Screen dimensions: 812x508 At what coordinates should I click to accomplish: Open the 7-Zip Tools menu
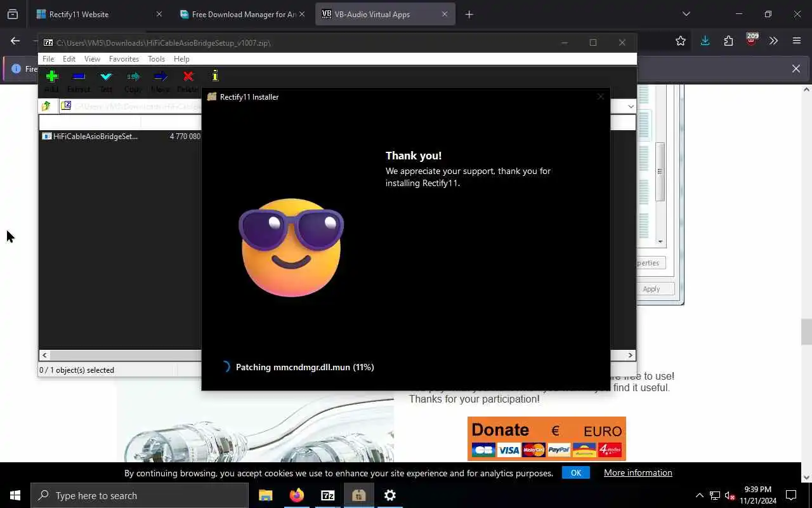[x=156, y=59]
